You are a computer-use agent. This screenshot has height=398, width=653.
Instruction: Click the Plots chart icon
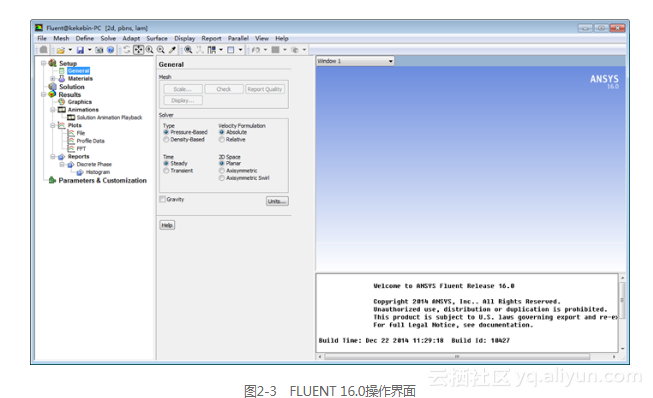62,125
